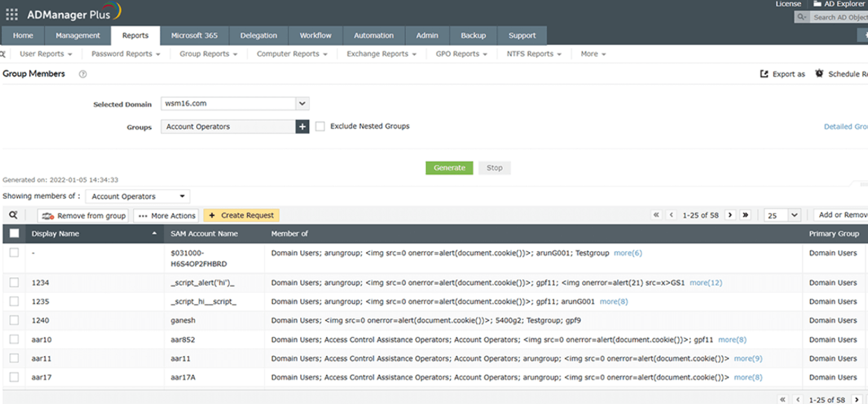Select the checkbox for ganesh row
Viewport: 868px width, 404px height.
coord(14,320)
